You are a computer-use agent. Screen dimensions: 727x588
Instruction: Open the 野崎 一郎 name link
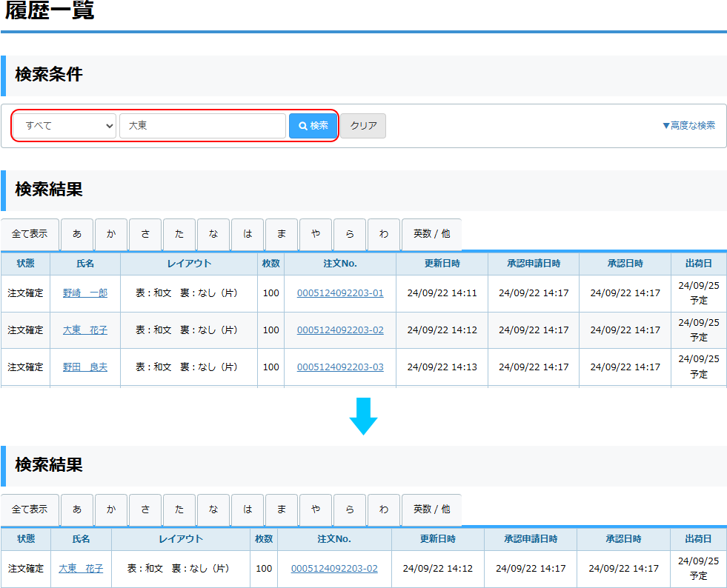click(85, 293)
